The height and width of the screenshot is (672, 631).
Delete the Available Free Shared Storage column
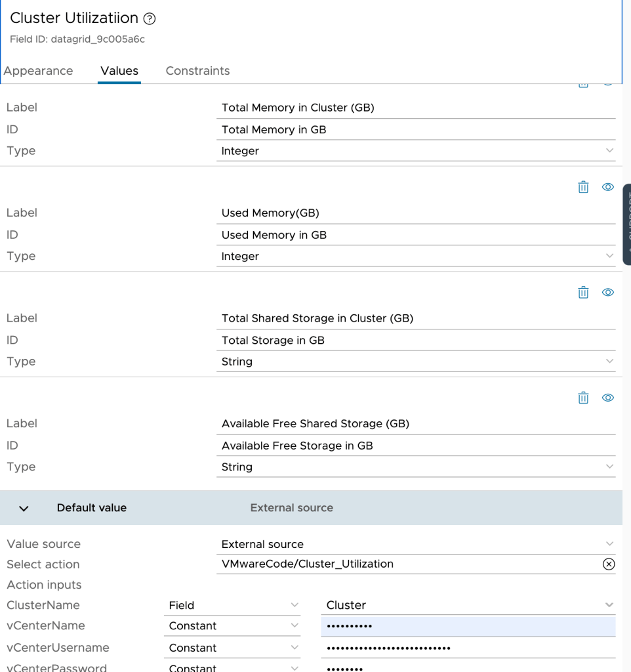click(x=583, y=398)
